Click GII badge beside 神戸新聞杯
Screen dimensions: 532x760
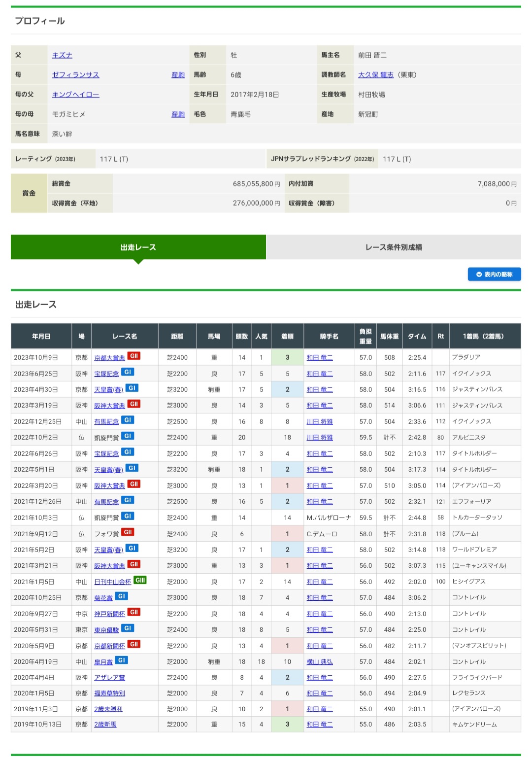click(x=133, y=612)
